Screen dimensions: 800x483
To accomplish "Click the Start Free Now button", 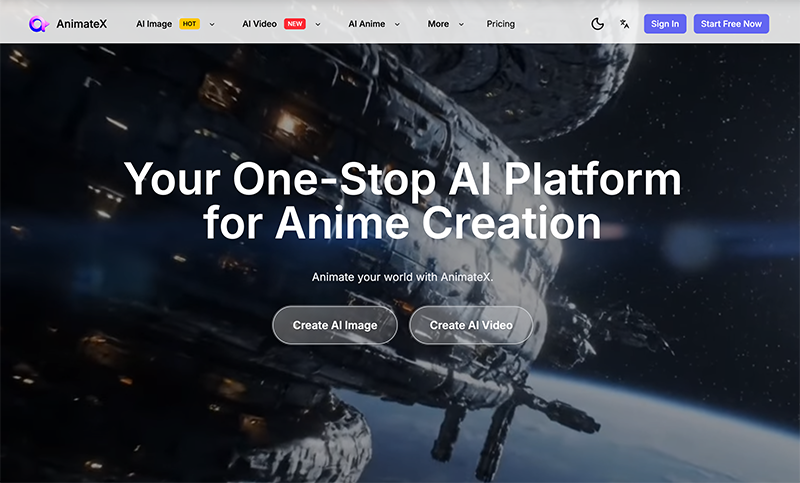I will 731,24.
